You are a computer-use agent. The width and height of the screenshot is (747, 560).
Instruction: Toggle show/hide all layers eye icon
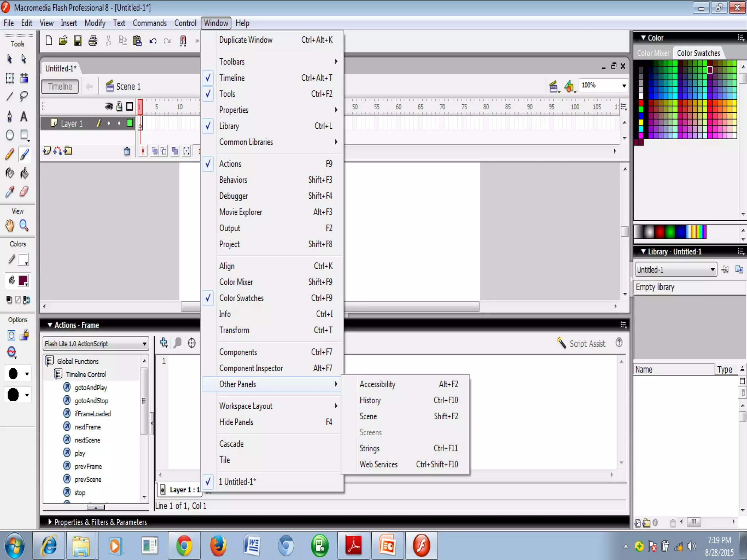tap(109, 106)
